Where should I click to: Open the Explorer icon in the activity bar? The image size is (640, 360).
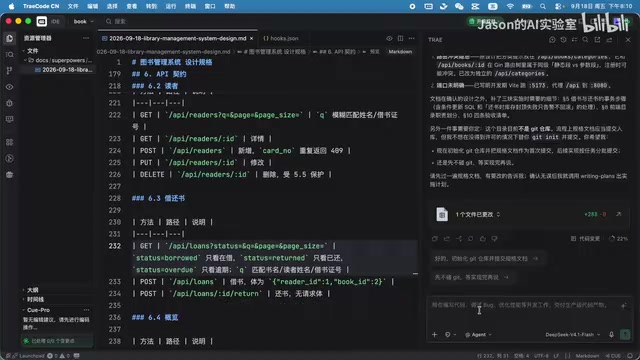9,38
